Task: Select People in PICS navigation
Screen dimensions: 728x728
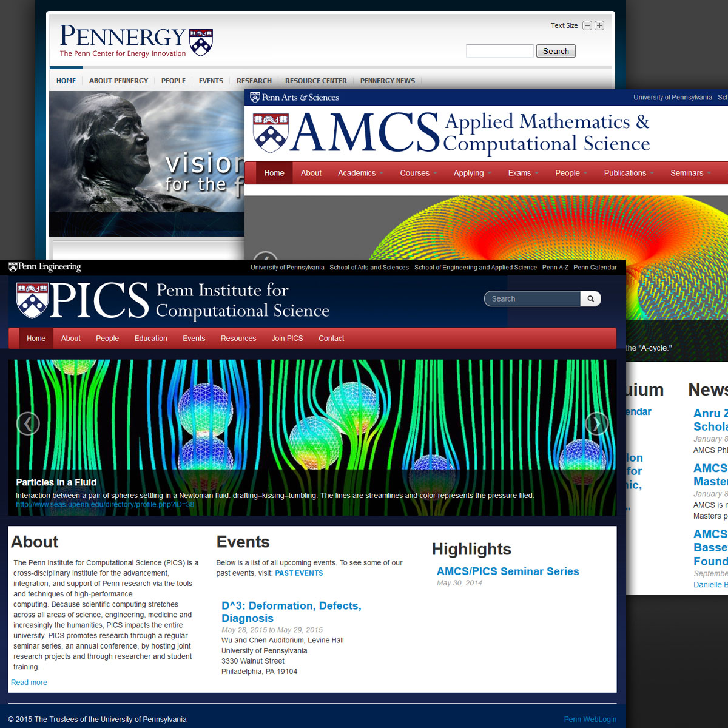Action: point(107,339)
